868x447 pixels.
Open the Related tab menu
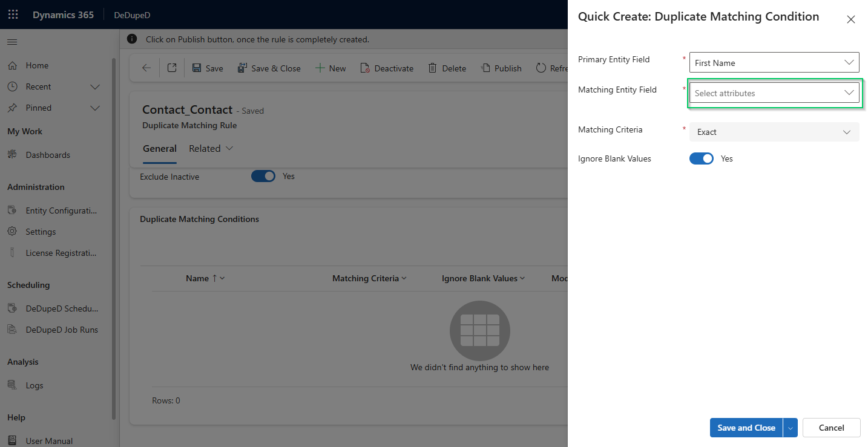click(x=211, y=149)
